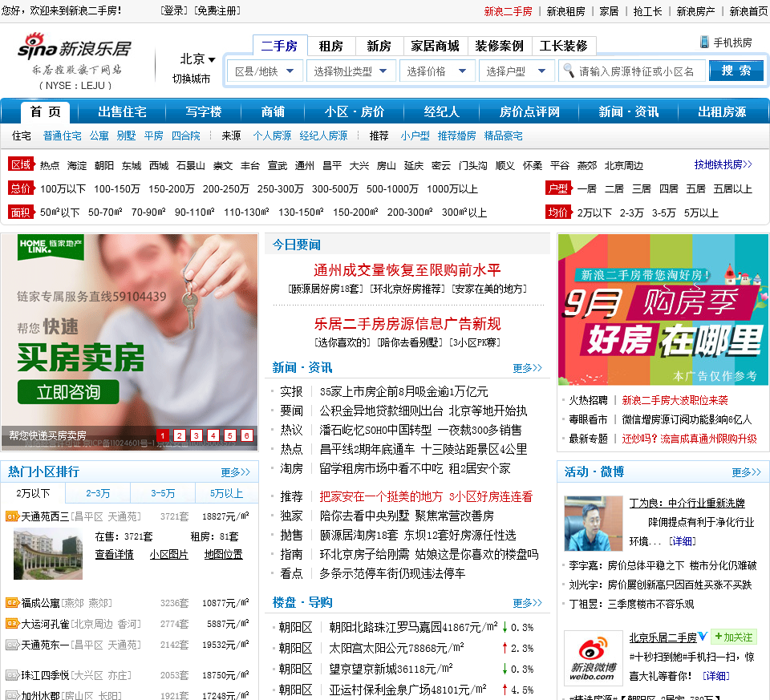
Task: Open the 小区图片 link
Action: coord(169,554)
